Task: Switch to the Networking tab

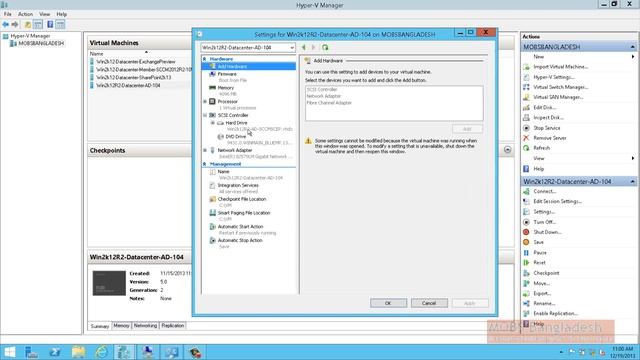Action: click(x=145, y=326)
